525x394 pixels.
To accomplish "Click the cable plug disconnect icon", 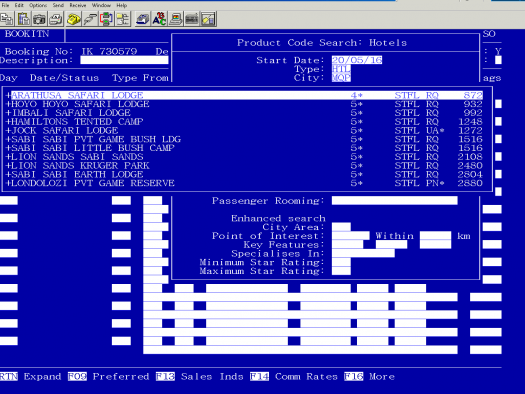I will (90, 19).
